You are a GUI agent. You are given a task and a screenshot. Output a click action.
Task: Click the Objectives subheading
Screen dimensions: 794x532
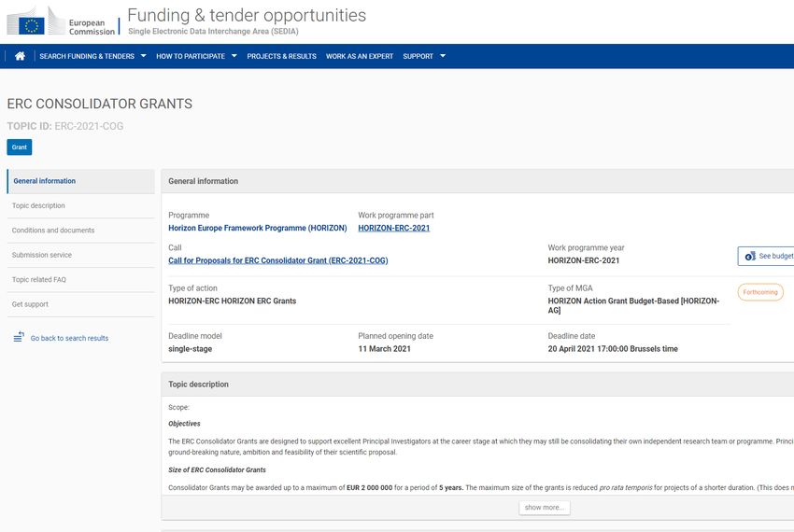(184, 424)
